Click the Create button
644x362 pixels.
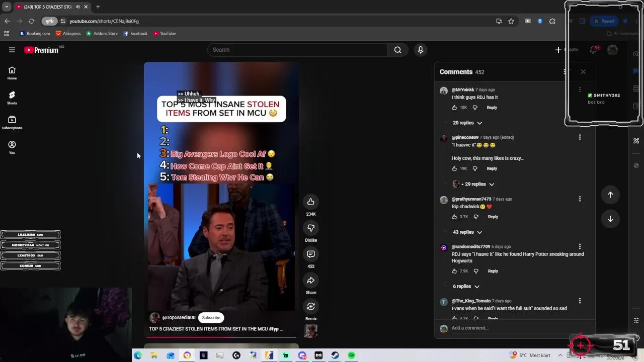567,50
